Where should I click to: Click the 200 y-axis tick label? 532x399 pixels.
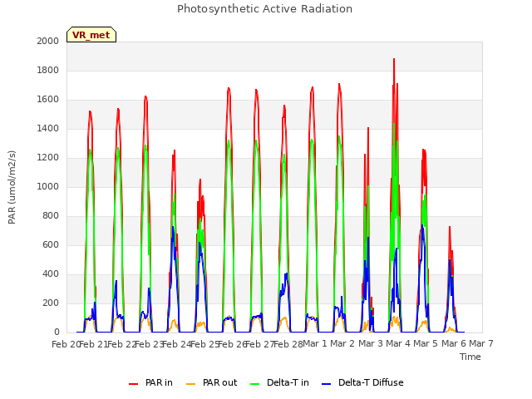click(51, 303)
